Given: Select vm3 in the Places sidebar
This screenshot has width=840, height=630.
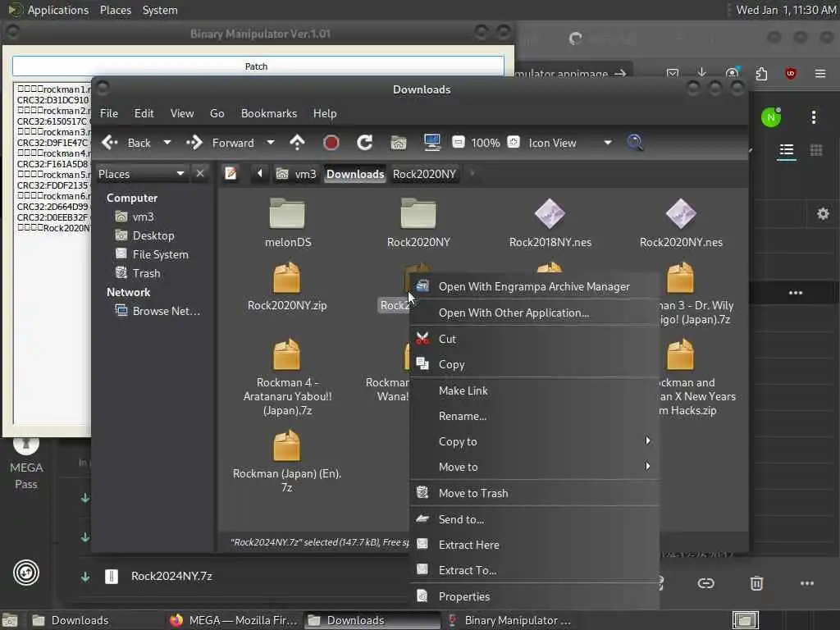Looking at the screenshot, I should pos(135,217).
